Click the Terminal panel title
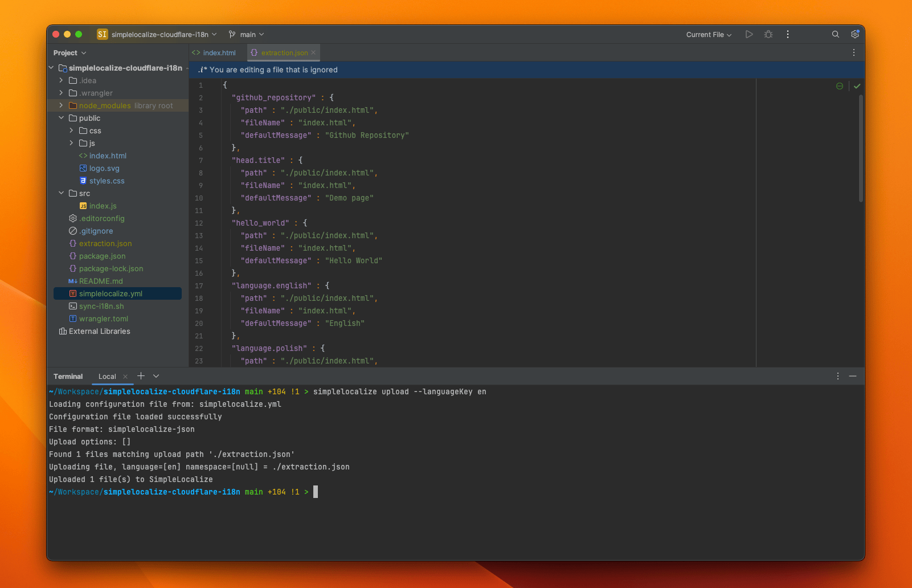The height and width of the screenshot is (588, 912). 68,377
